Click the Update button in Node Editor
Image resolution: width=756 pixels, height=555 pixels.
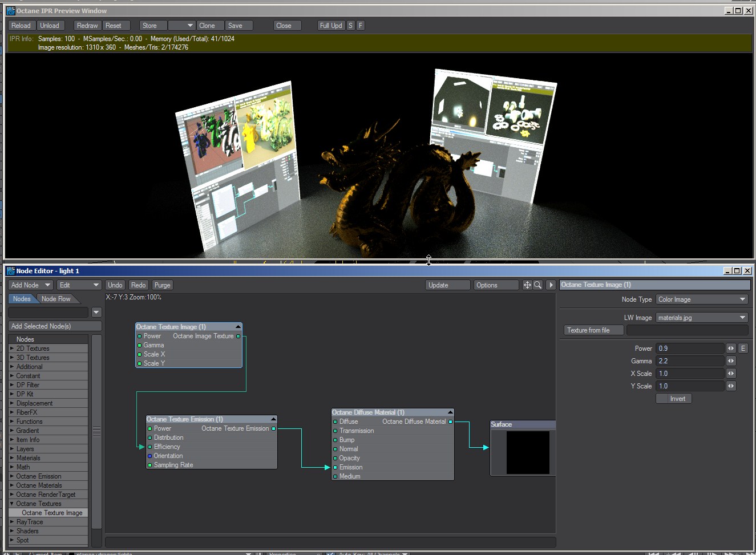[447, 285]
